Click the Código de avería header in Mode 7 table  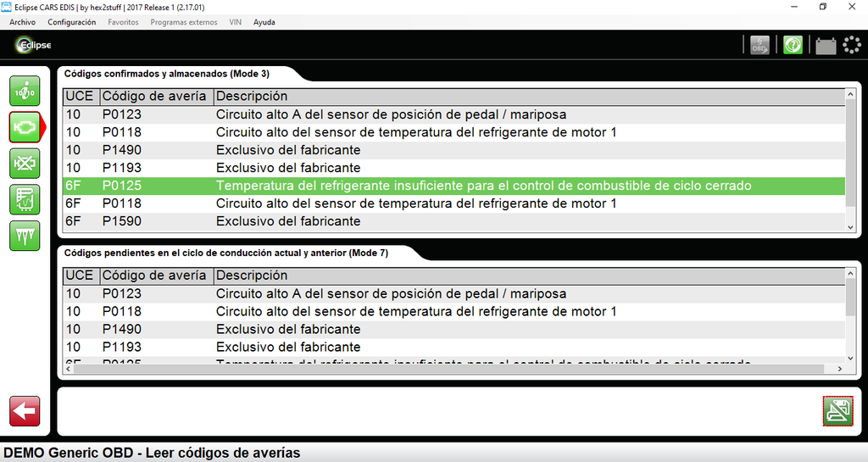[153, 276]
